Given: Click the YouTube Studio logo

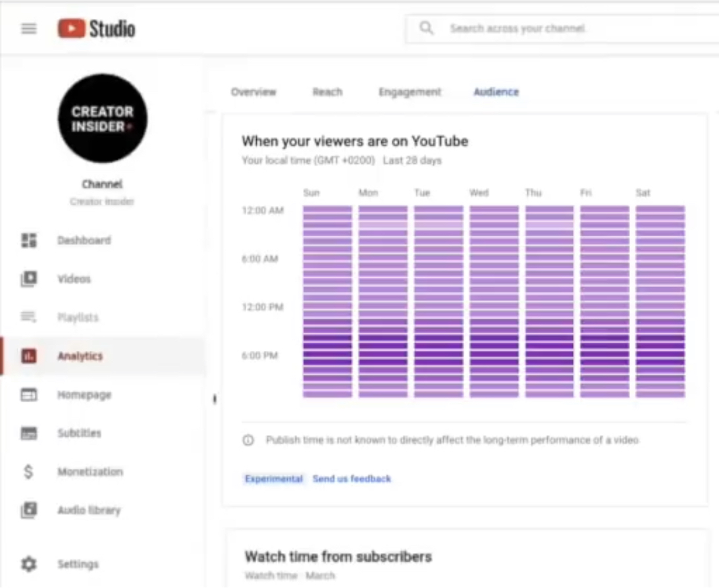Looking at the screenshot, I should (x=96, y=29).
